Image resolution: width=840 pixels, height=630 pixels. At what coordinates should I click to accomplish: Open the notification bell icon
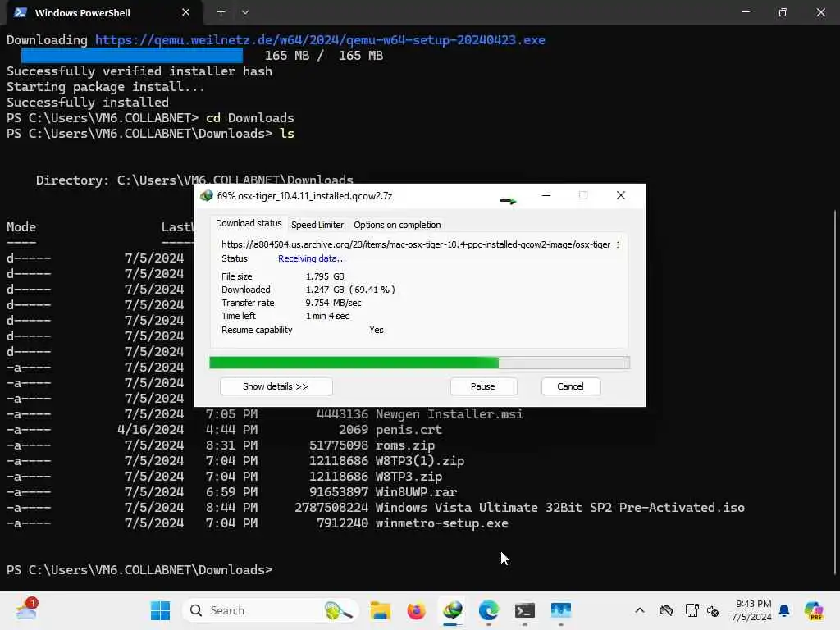784,610
